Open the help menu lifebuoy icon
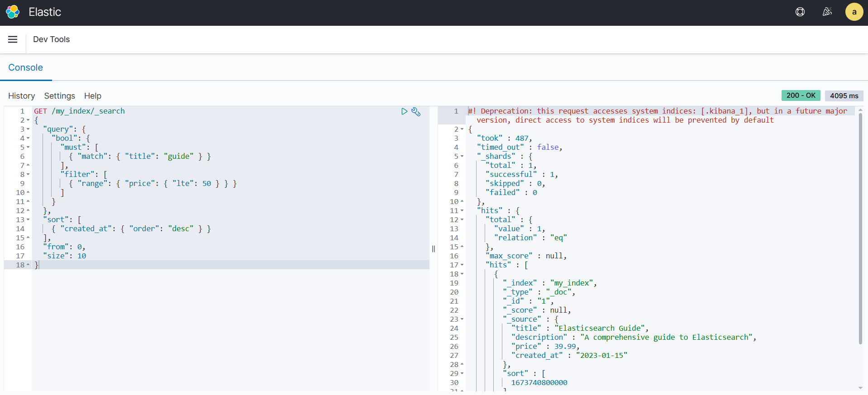Viewport: 868px width, 395px height. point(800,12)
